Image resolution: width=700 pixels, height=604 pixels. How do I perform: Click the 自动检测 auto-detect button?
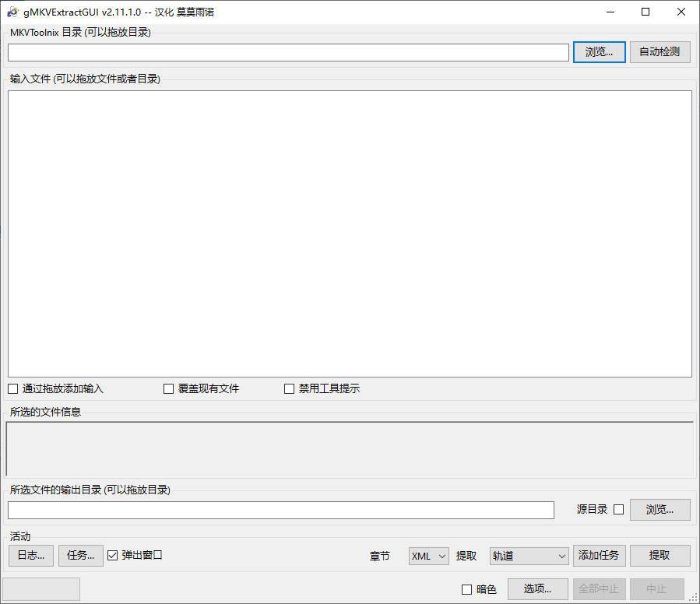[x=660, y=52]
